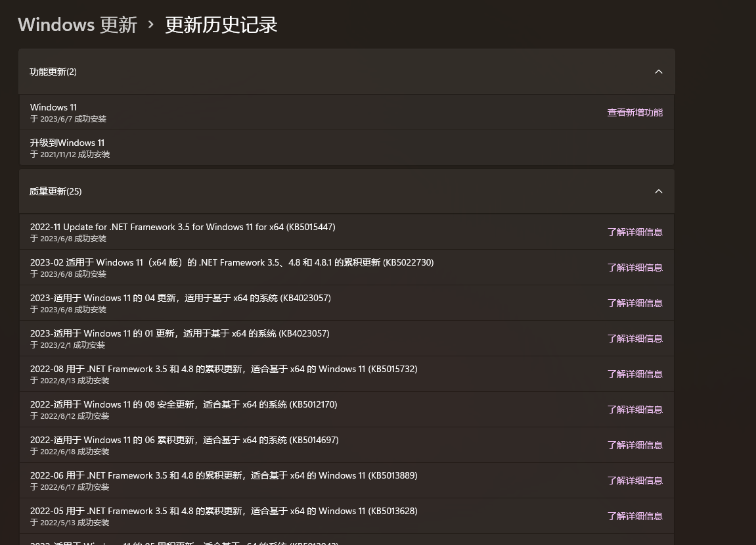756x545 pixels.
Task: Open 了解详细信息 for KB5022730 update
Action: coord(634,268)
